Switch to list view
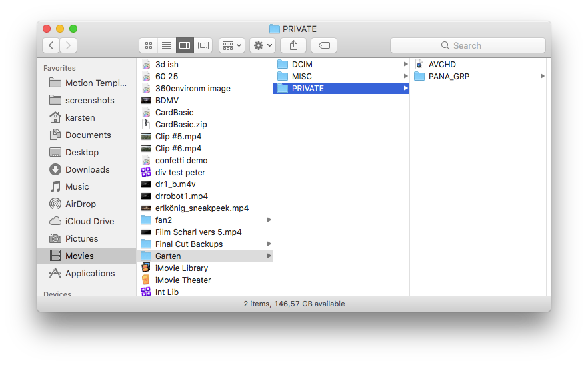Image resolution: width=588 pixels, height=365 pixels. pyautogui.click(x=167, y=45)
